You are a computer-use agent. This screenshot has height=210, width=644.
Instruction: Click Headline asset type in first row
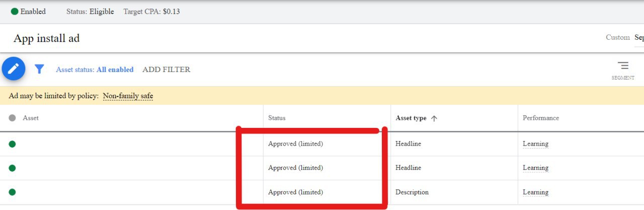coord(408,144)
